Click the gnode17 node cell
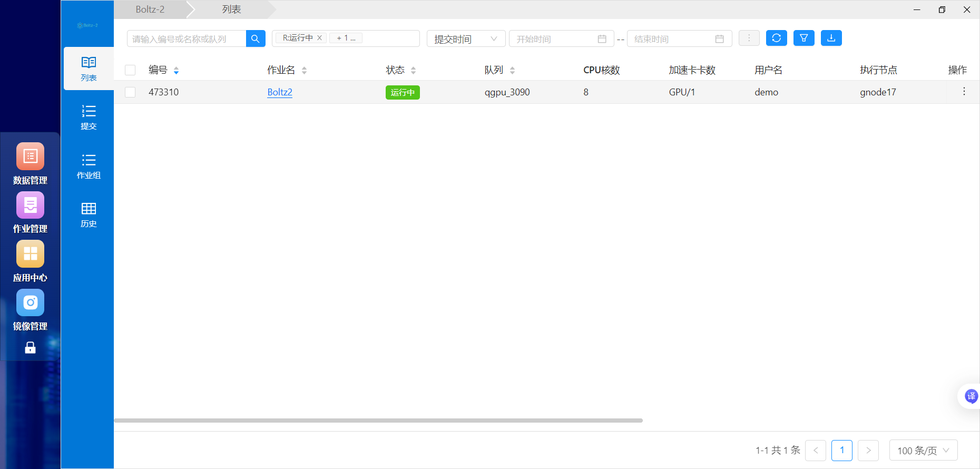This screenshot has height=469, width=980. 878,92
